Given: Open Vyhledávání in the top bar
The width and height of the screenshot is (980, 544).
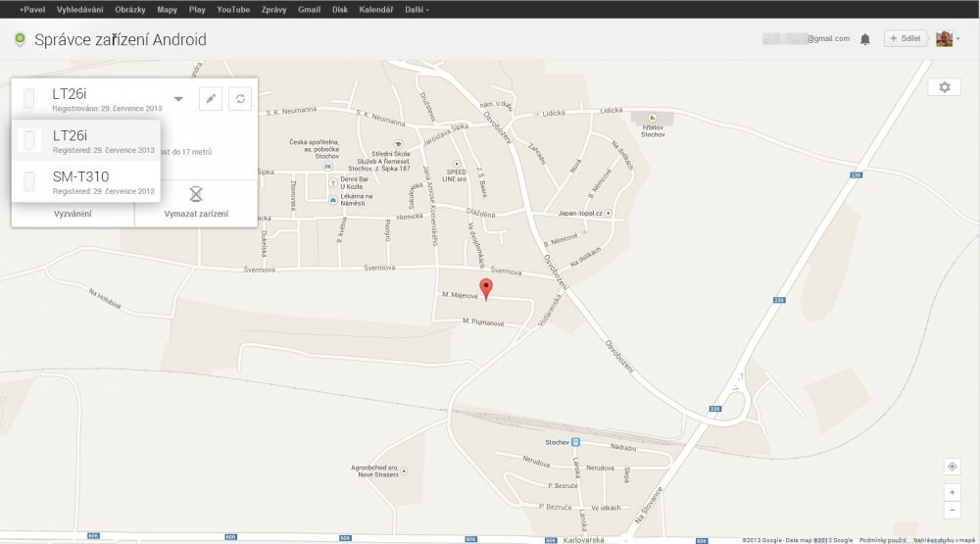Looking at the screenshot, I should click(80, 10).
